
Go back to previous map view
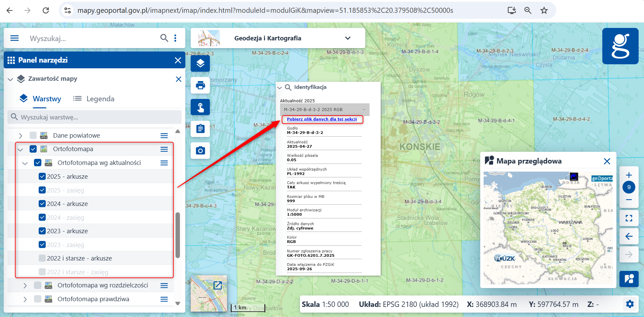click(x=629, y=236)
